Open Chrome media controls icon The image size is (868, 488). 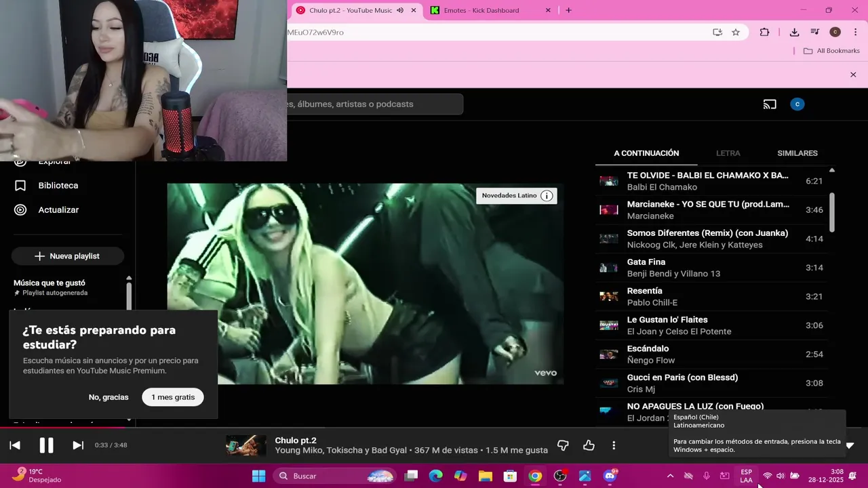point(815,32)
